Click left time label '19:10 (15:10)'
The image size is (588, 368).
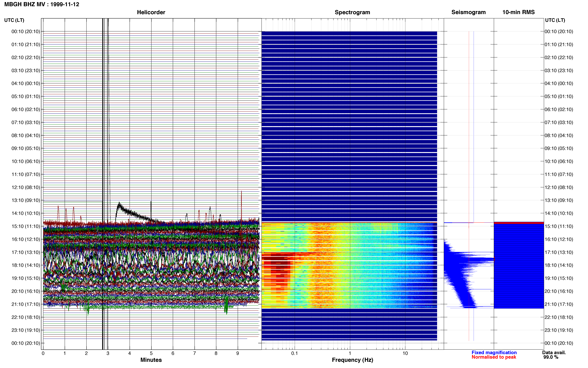[x=26, y=278]
